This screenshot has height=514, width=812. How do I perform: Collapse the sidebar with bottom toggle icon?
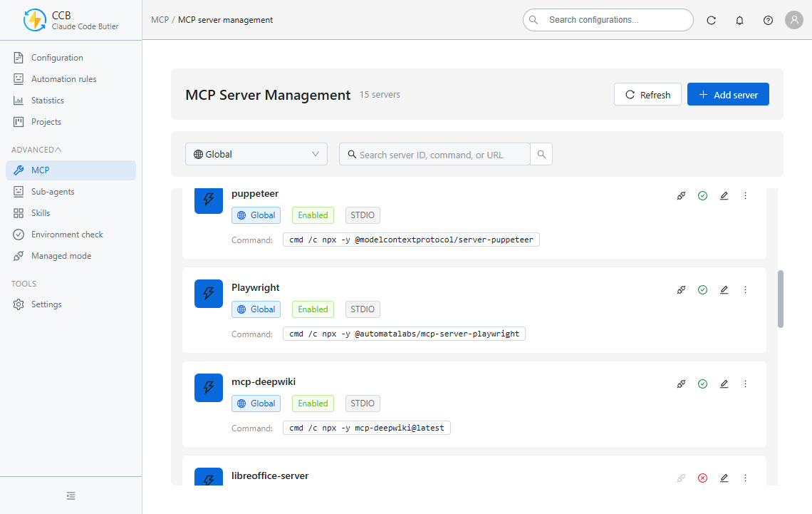71,496
